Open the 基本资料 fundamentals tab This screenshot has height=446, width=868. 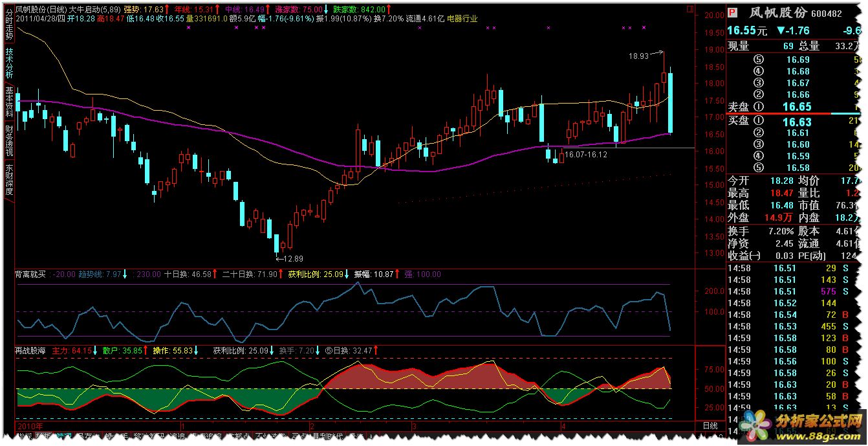(x=8, y=102)
